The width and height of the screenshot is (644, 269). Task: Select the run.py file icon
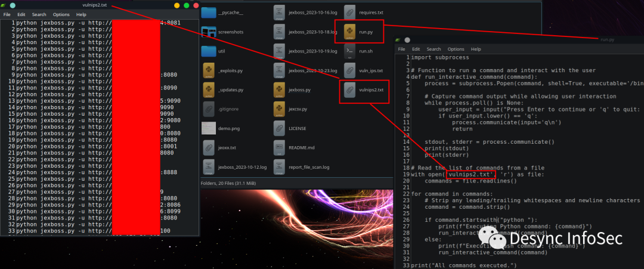pos(350,32)
